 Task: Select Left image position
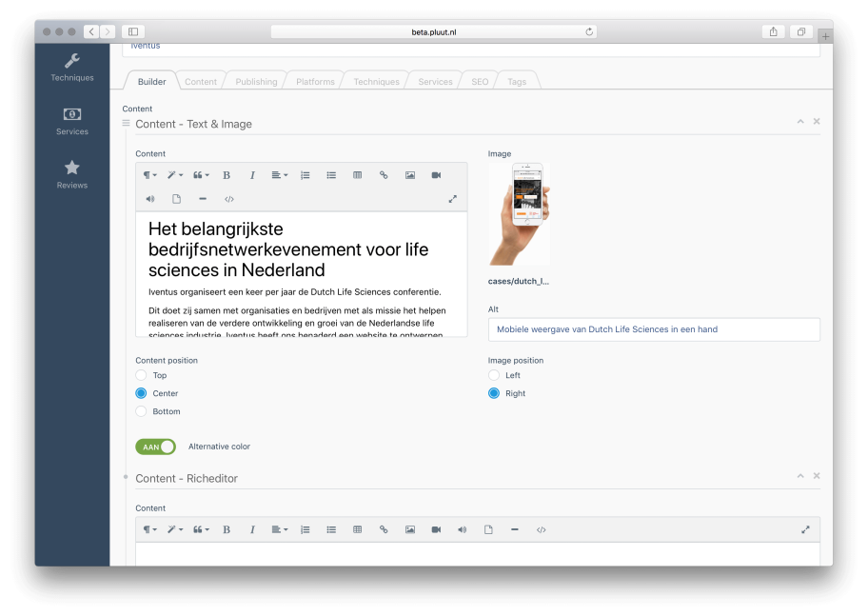tap(494, 375)
